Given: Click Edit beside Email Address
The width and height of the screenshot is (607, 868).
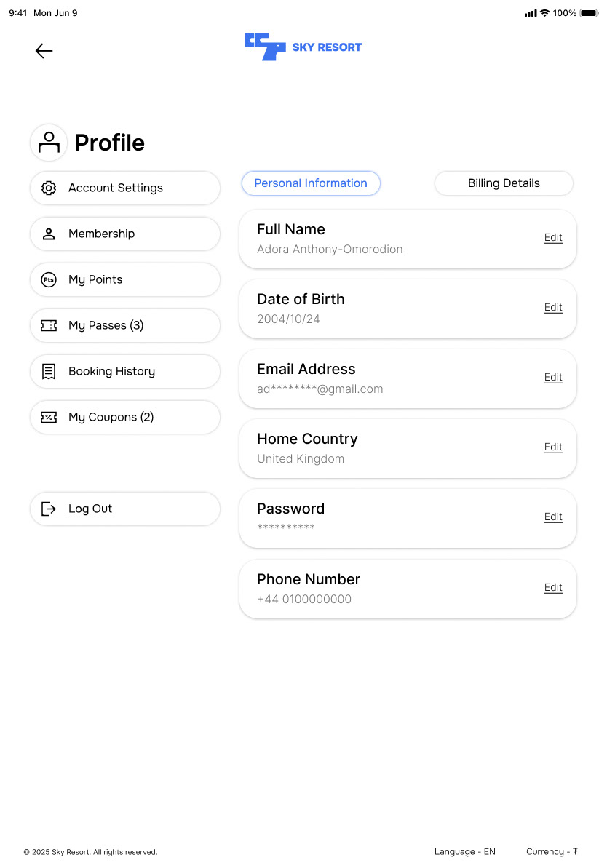Looking at the screenshot, I should point(553,378).
